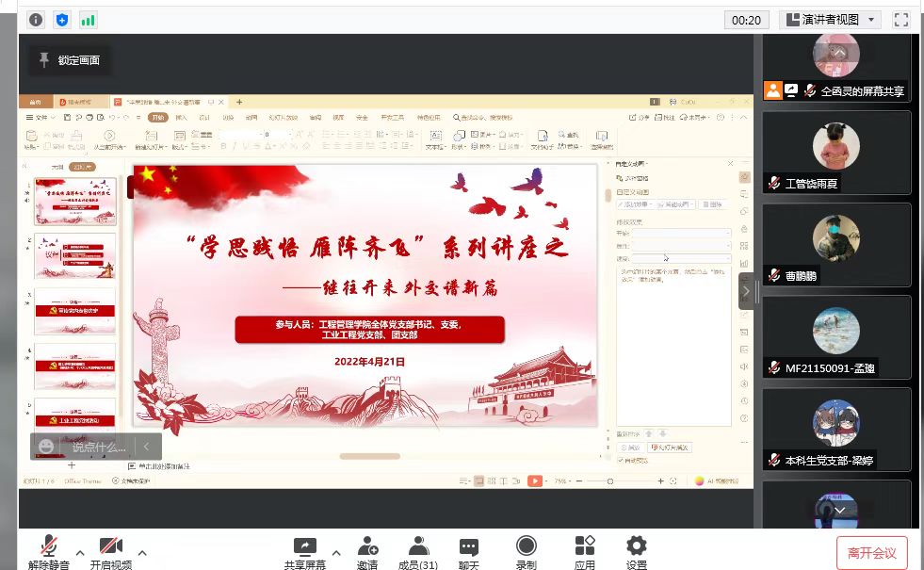Click 共享屏幕 to share screen
Viewport: 924px width, 570px height.
pyautogui.click(x=305, y=551)
